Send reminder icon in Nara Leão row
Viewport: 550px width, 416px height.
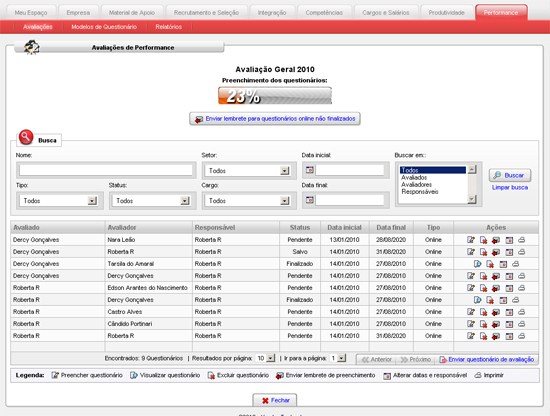pos(496,240)
